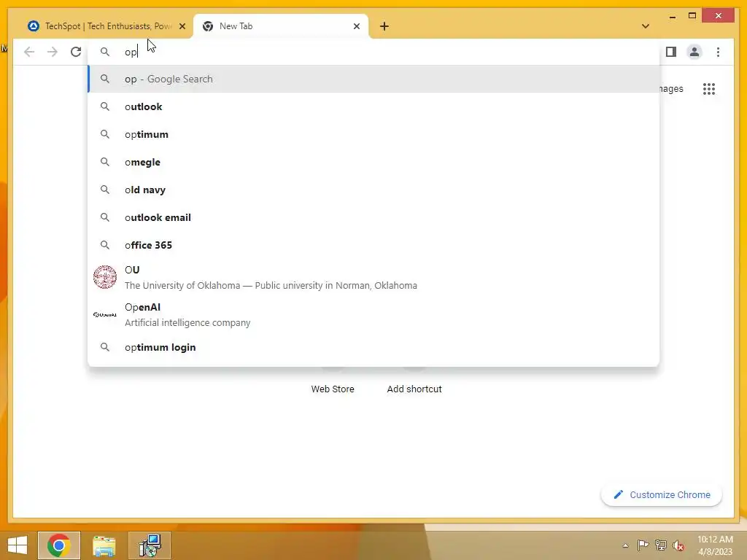The width and height of the screenshot is (747, 560).
Task: Click the University of Oklahoma seal thumbnail
Action: point(105,277)
